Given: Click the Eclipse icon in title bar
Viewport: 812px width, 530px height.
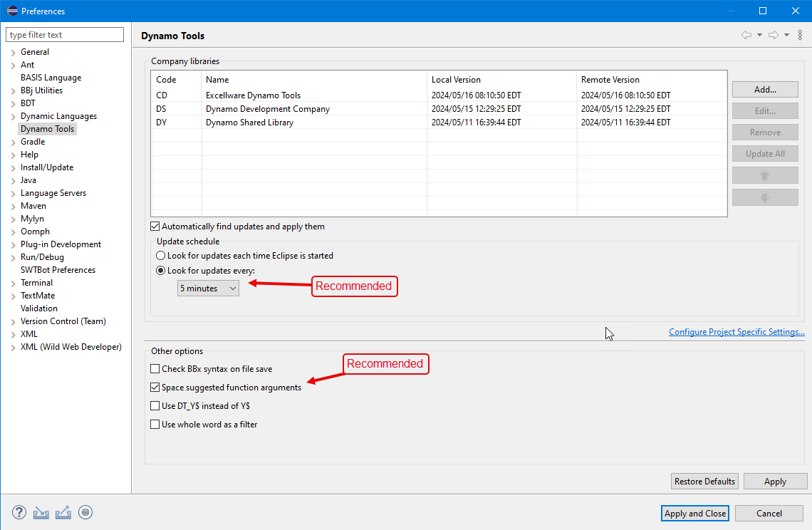Looking at the screenshot, I should point(12,11).
